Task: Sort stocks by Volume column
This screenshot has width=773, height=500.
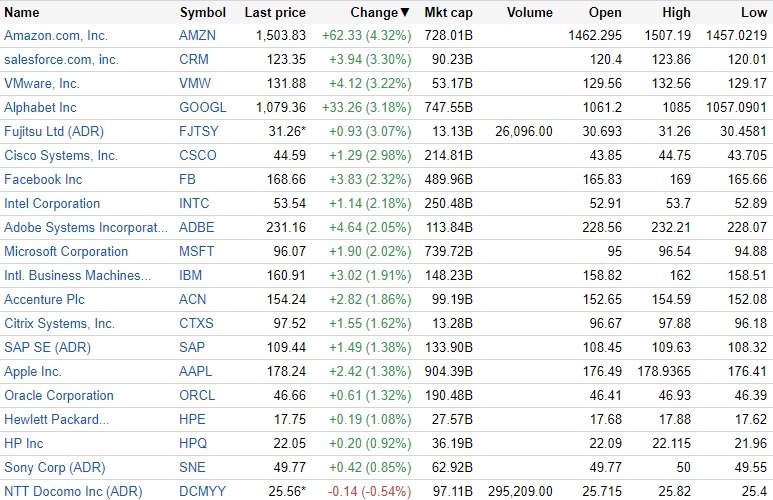Action: tap(529, 13)
